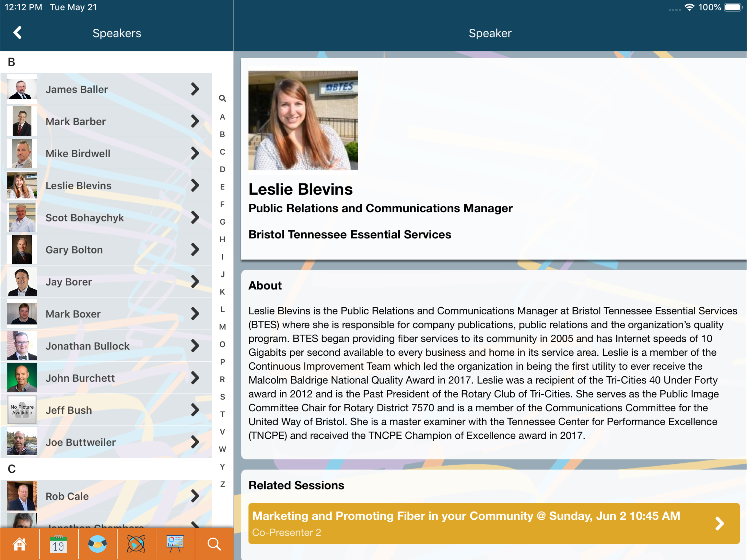Select Mark Boxer name in list
This screenshot has width=747, height=560.
(73, 314)
